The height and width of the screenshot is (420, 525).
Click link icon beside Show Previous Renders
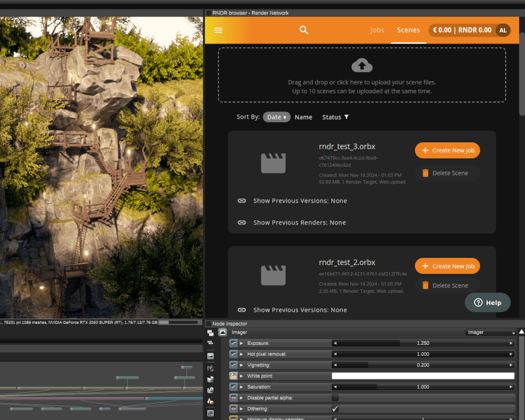(x=241, y=223)
